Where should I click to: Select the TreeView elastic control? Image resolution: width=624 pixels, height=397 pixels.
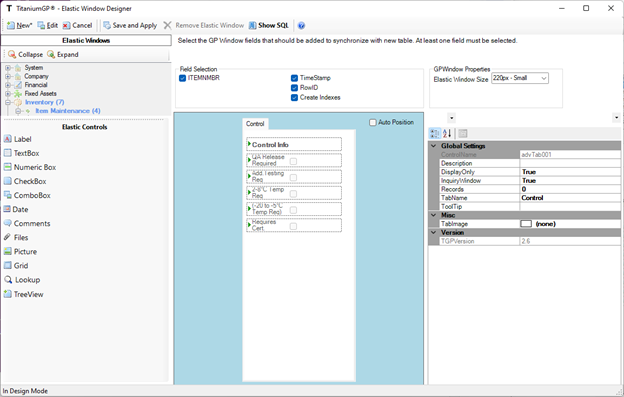point(23,294)
